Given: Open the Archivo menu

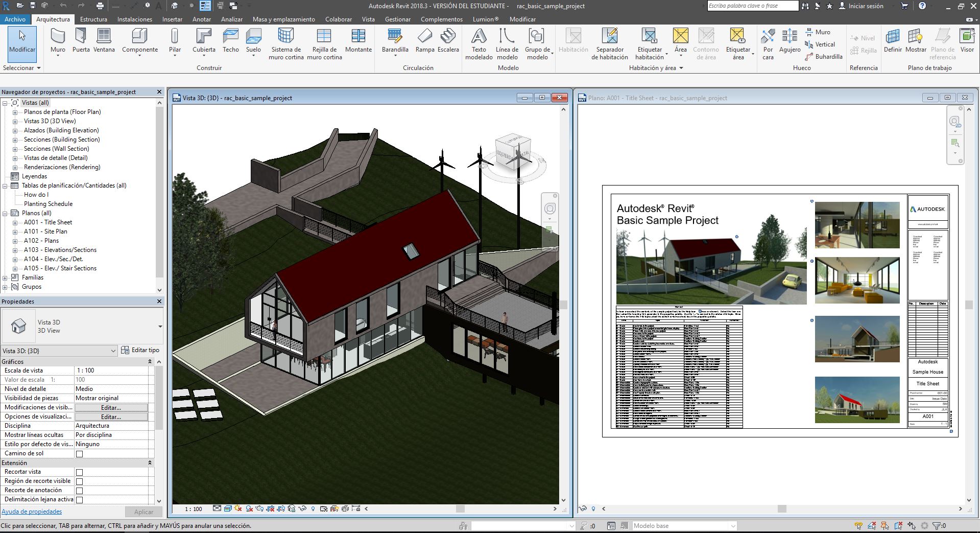Looking at the screenshot, I should pyautogui.click(x=15, y=19).
